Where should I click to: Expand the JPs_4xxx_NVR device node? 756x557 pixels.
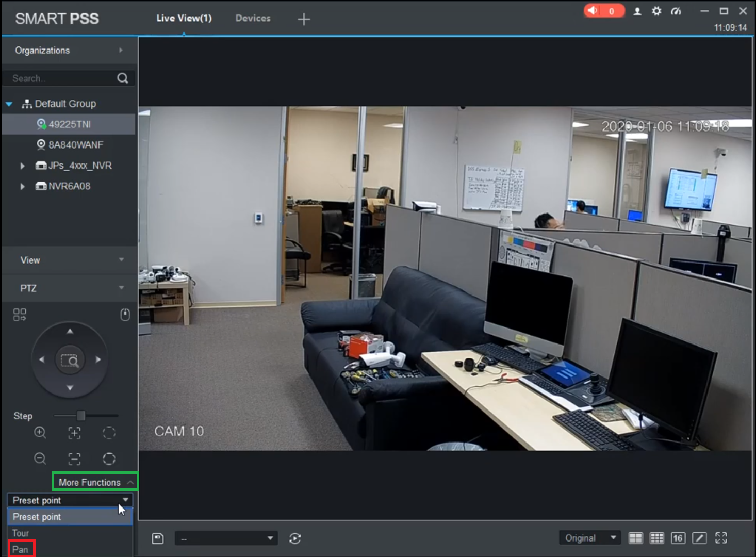click(22, 166)
